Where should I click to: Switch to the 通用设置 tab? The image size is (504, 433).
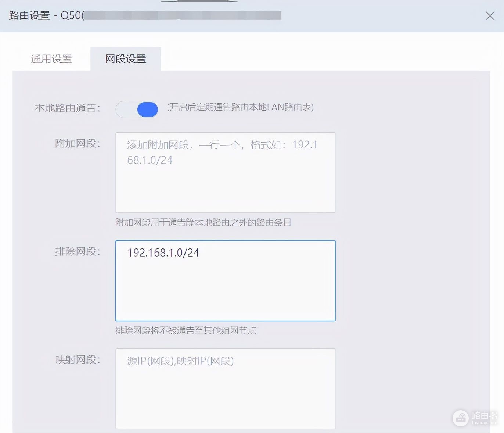pos(51,59)
